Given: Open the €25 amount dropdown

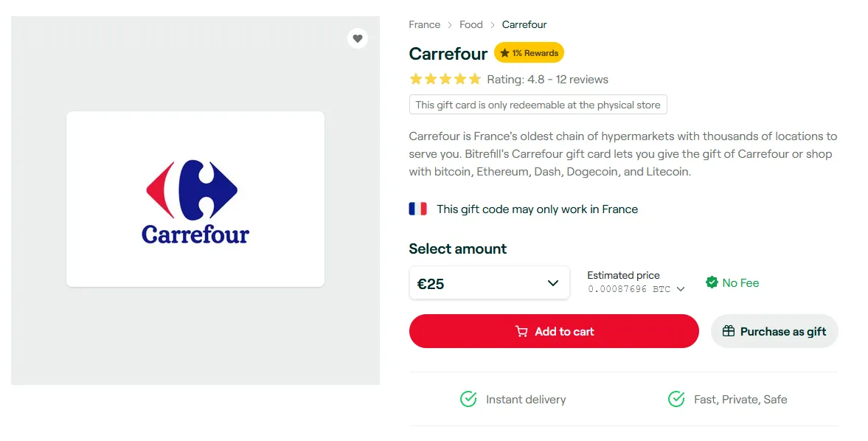Looking at the screenshot, I should [x=490, y=282].
